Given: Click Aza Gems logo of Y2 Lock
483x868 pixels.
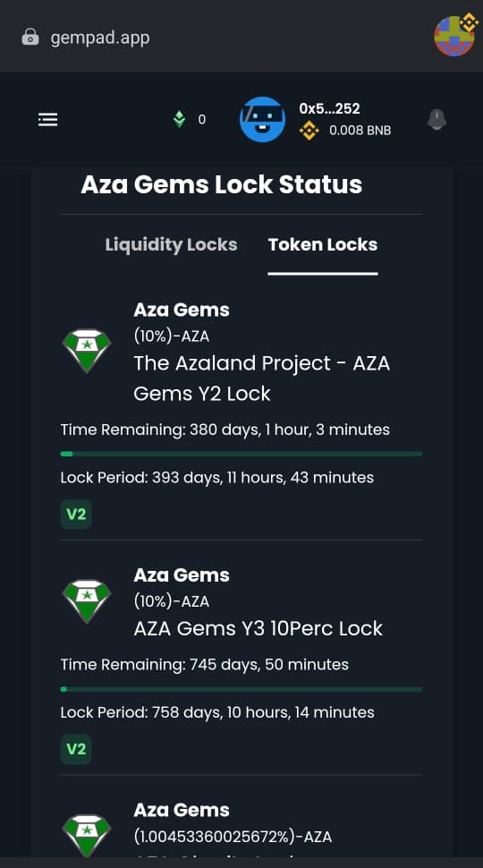Looking at the screenshot, I should coord(87,351).
